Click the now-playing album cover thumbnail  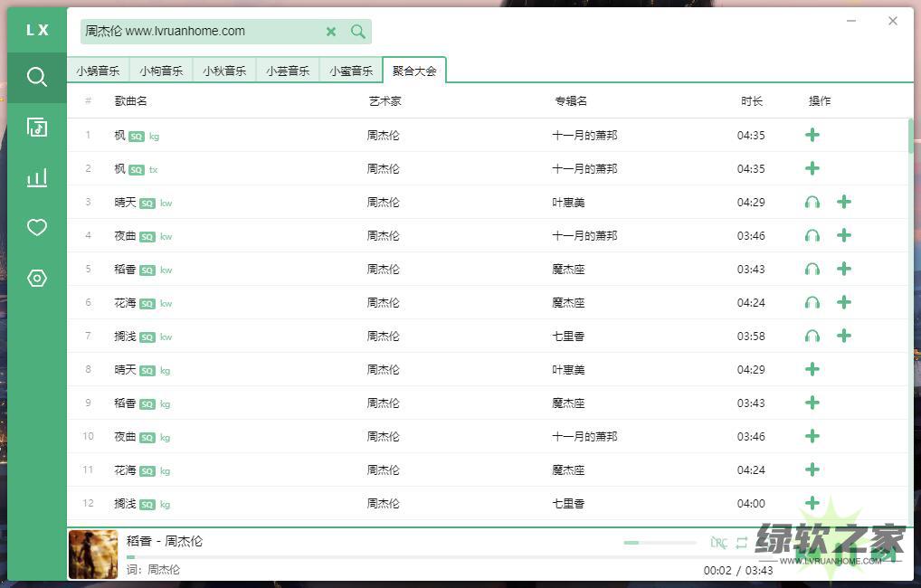coord(93,554)
